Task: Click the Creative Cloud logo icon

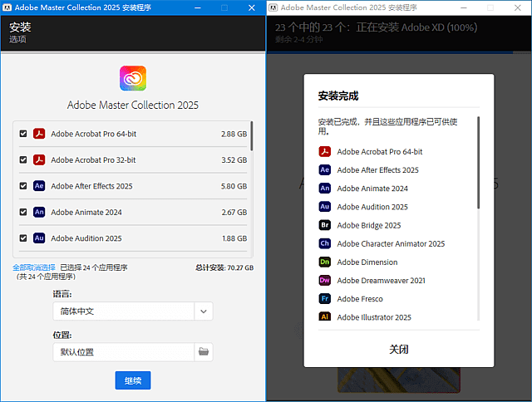Action: click(x=133, y=78)
